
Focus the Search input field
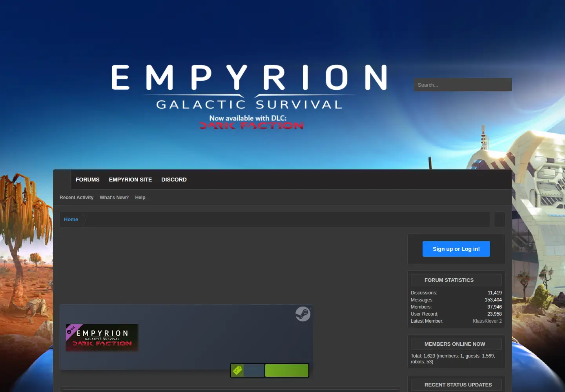(463, 85)
